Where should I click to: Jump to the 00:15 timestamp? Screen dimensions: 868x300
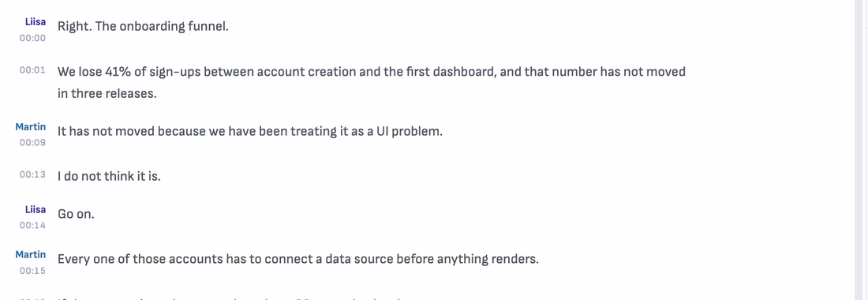coord(32,271)
